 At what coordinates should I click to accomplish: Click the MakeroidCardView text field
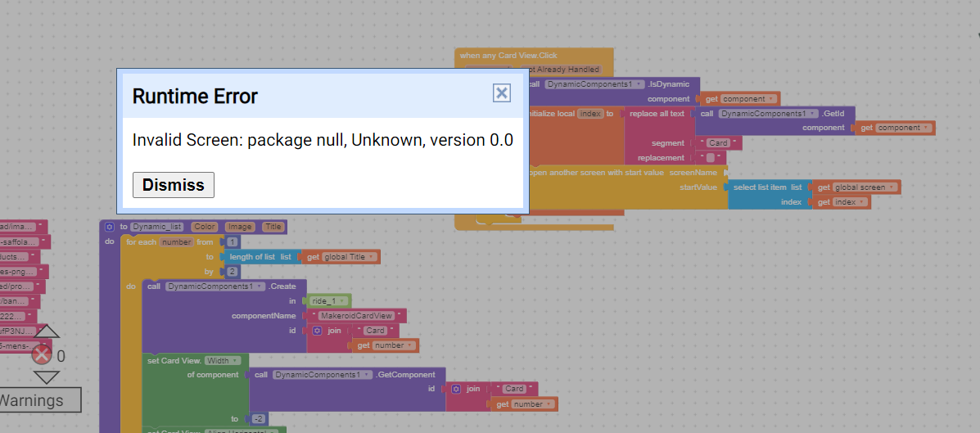coord(356,315)
